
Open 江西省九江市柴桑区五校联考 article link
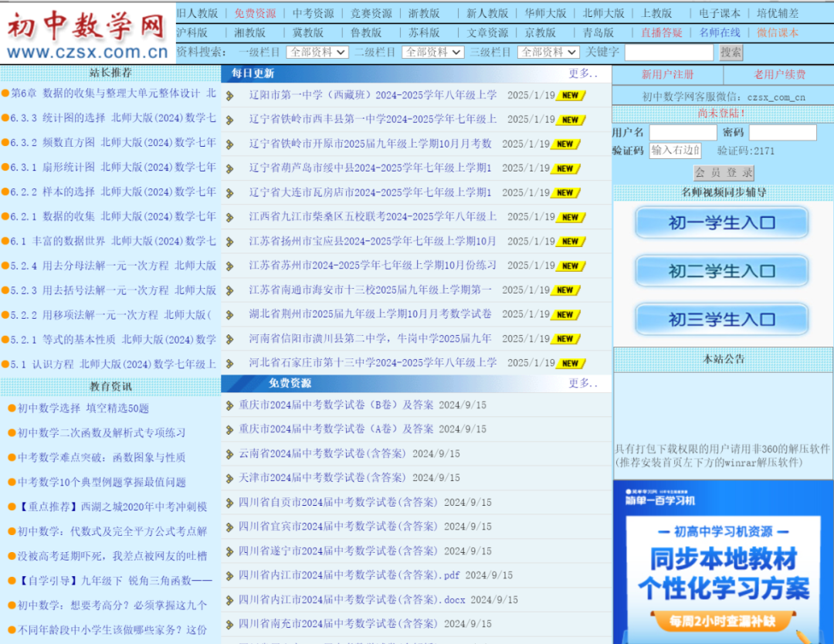click(373, 217)
